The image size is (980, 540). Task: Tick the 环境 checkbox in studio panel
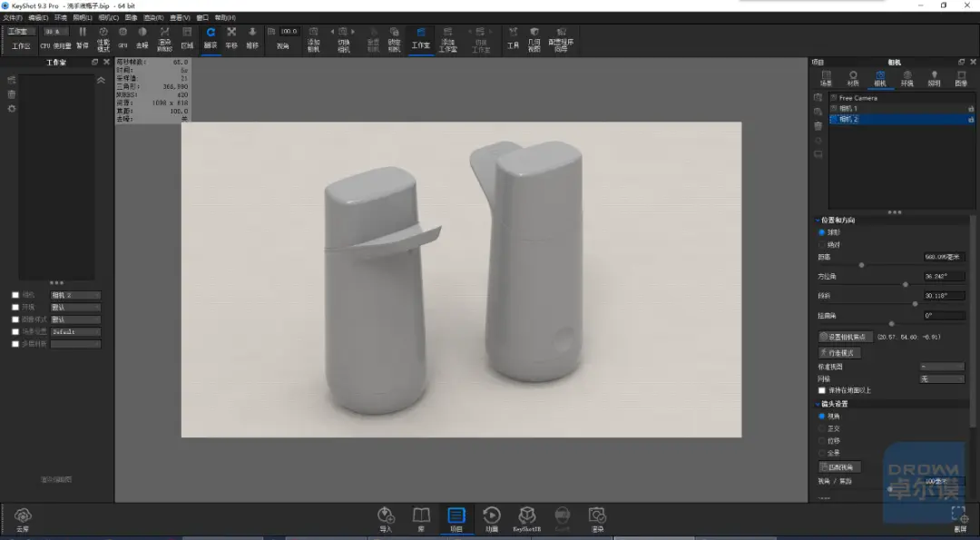pyautogui.click(x=15, y=308)
